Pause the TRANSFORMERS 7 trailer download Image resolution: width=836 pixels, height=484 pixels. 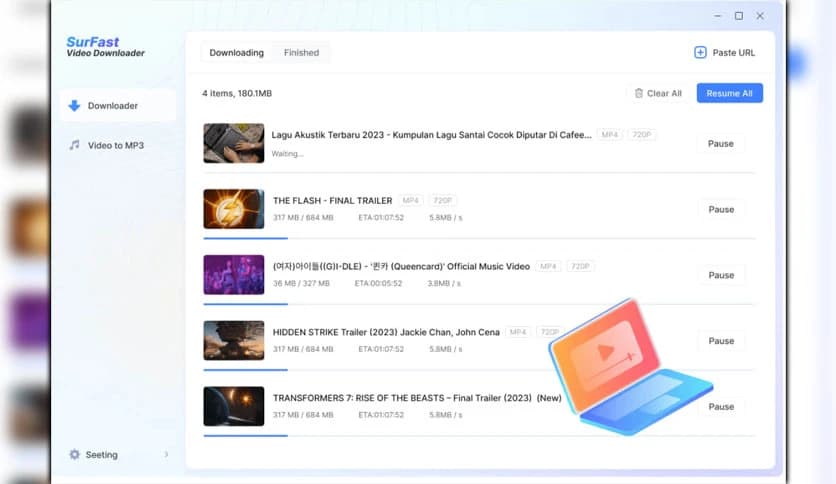(721, 406)
